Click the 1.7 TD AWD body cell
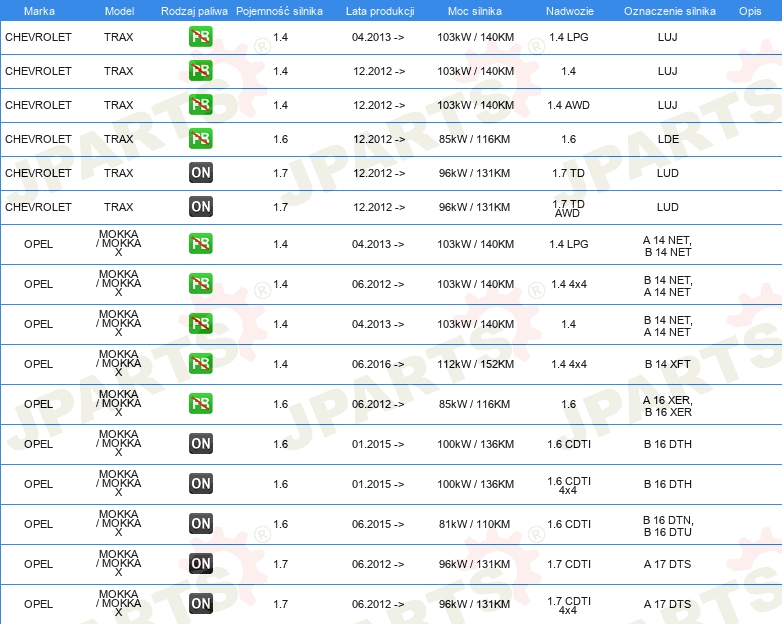 click(568, 208)
